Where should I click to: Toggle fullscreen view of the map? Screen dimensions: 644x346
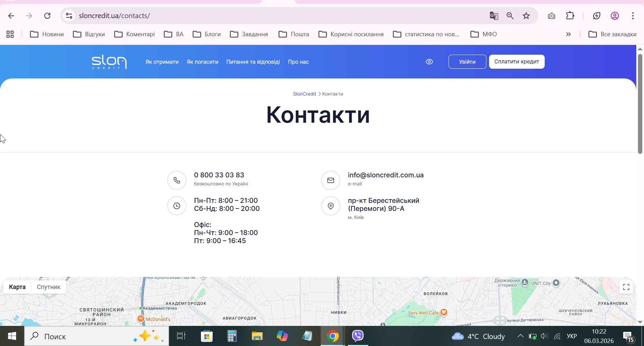[x=626, y=287]
